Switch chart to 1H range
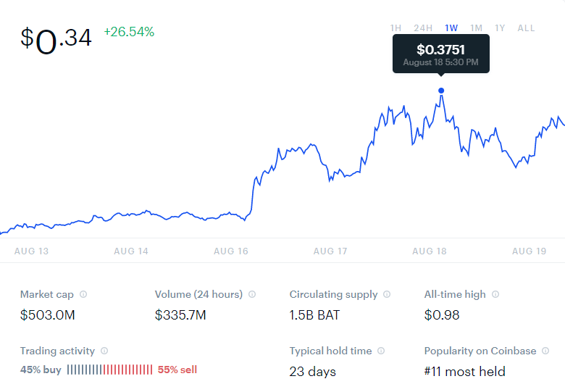 coord(395,28)
